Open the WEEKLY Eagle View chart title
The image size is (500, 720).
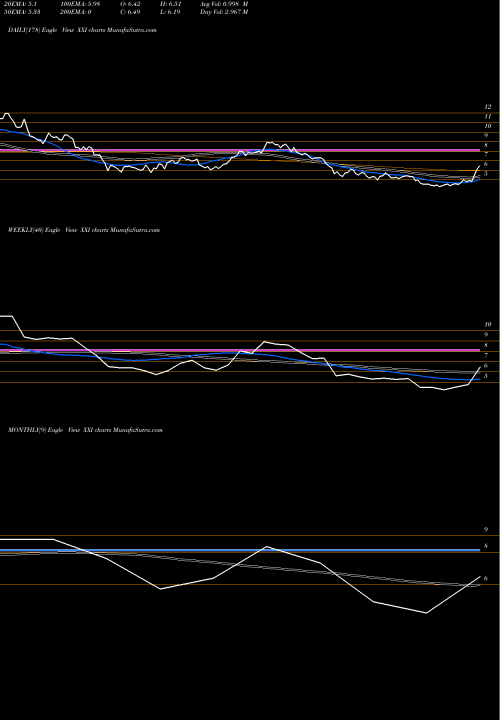click(x=84, y=230)
